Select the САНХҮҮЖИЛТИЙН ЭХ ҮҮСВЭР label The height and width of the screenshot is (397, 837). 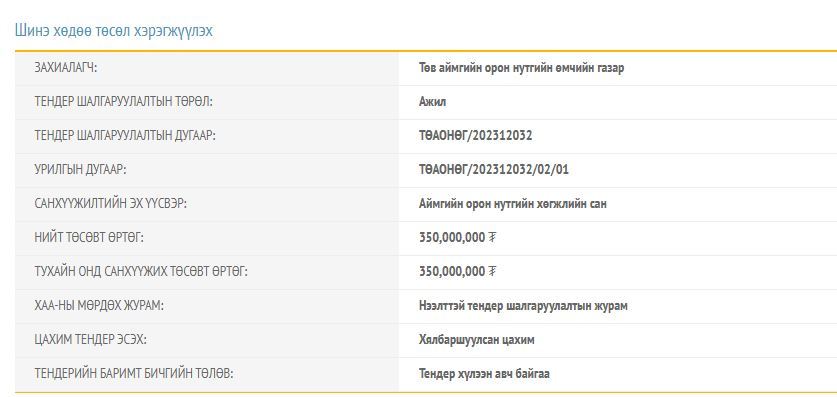[110, 204]
